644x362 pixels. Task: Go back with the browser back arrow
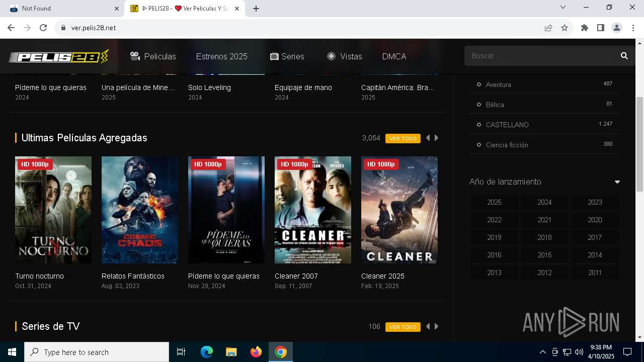pos(11,28)
